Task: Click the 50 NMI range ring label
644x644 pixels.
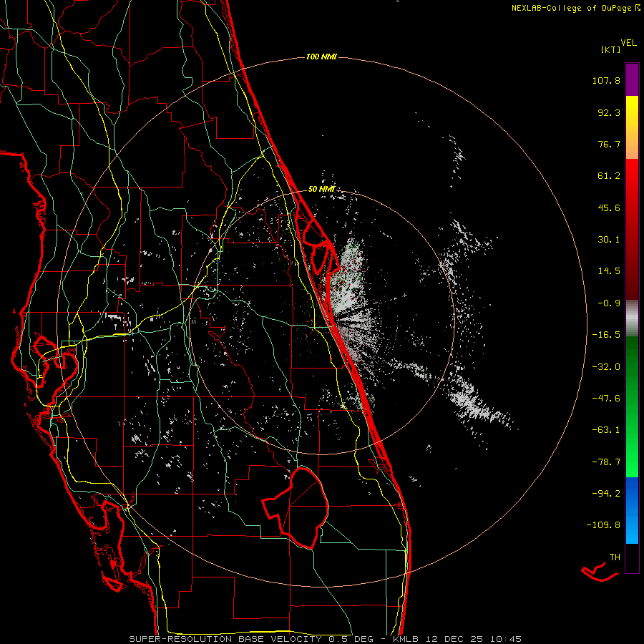Action: click(x=321, y=189)
